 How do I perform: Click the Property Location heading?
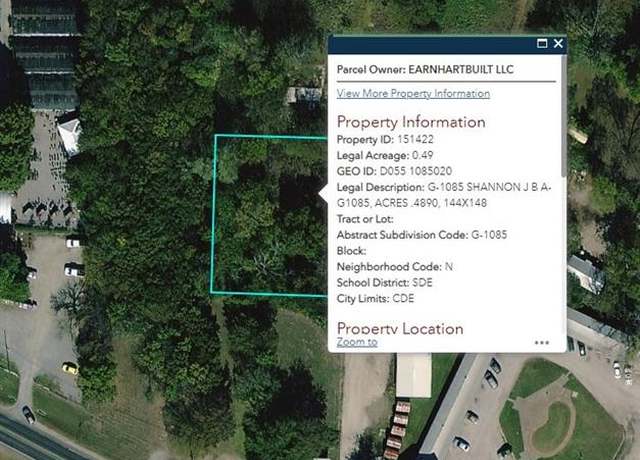pyautogui.click(x=400, y=329)
